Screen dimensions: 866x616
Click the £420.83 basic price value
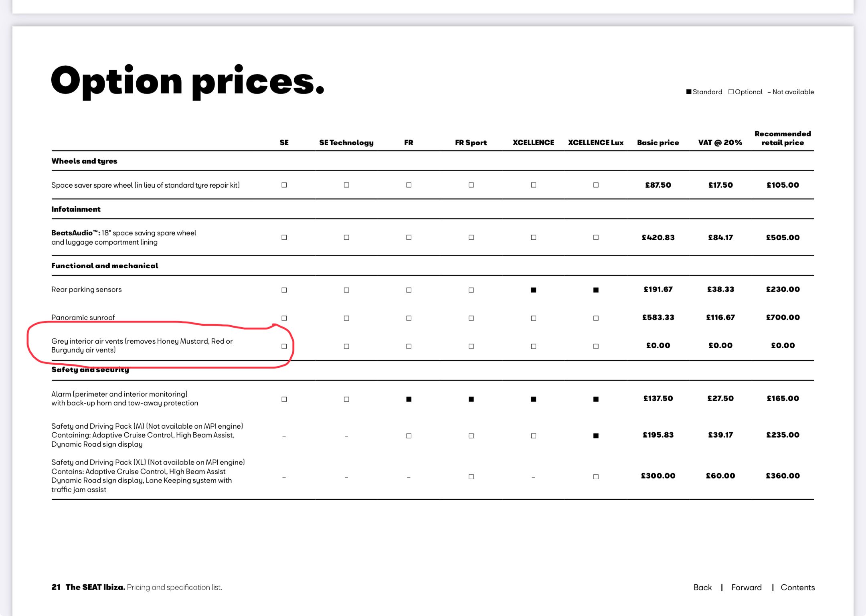point(658,237)
